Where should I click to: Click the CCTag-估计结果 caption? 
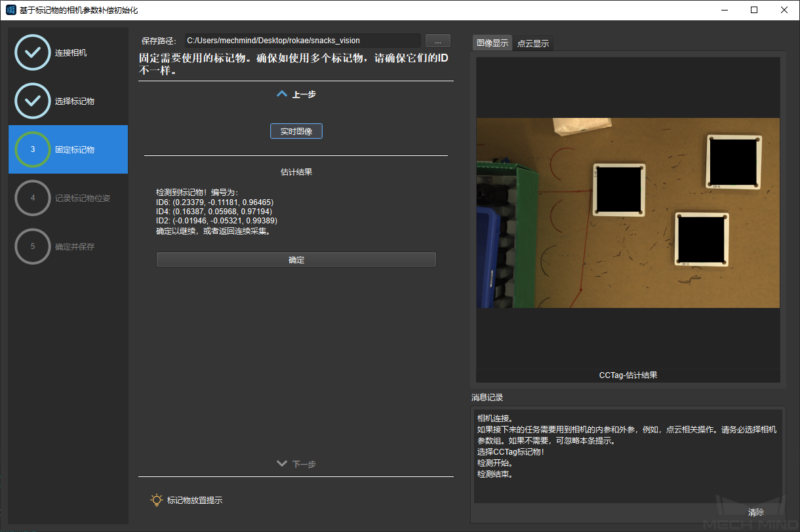click(x=628, y=375)
